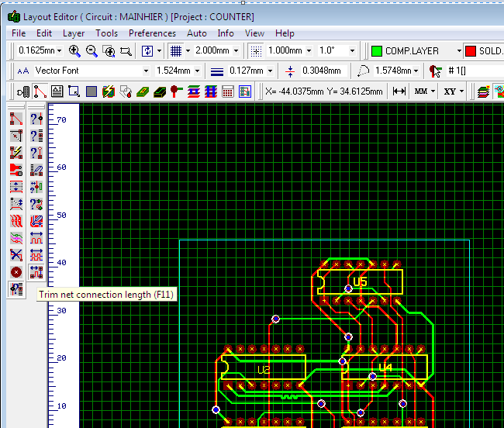Viewport: 504px width, 428px height.
Task: Click the Zoom Out magnifier icon
Action: pyautogui.click(x=91, y=51)
